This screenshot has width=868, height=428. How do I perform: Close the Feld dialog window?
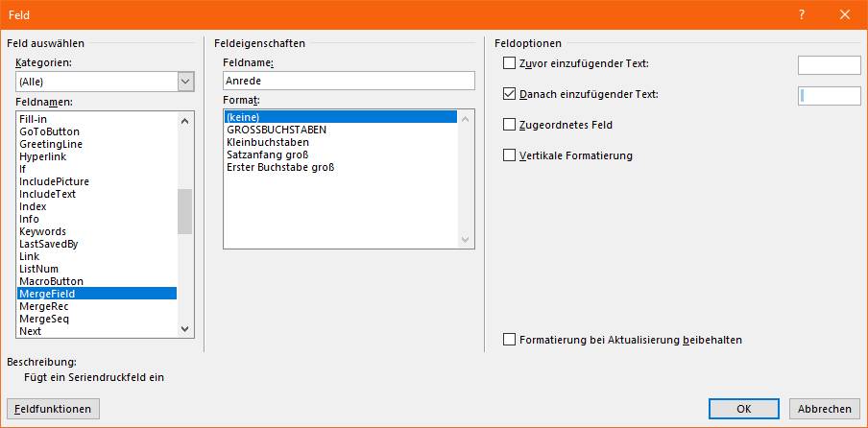(x=845, y=15)
